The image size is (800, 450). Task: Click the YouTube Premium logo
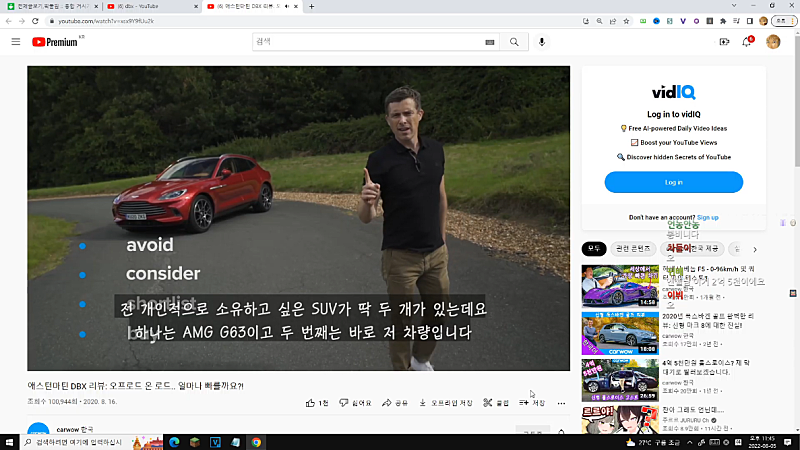pyautogui.click(x=56, y=42)
